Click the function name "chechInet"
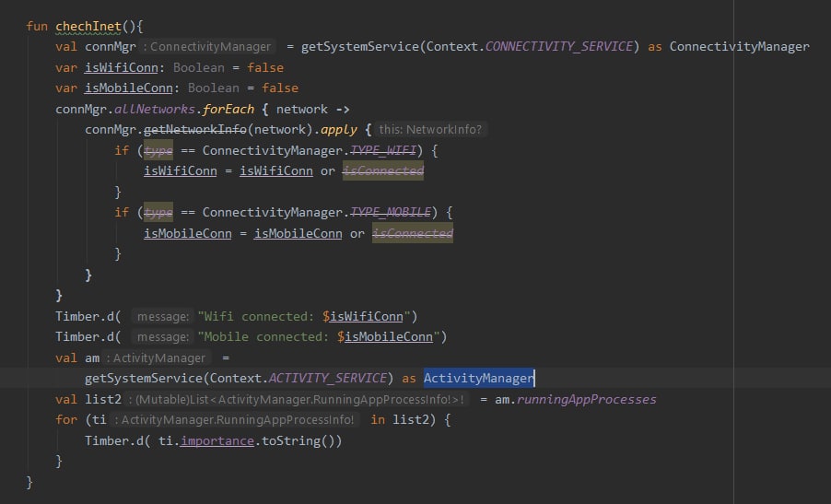Viewport: 831px width, 504px height. [x=88, y=26]
